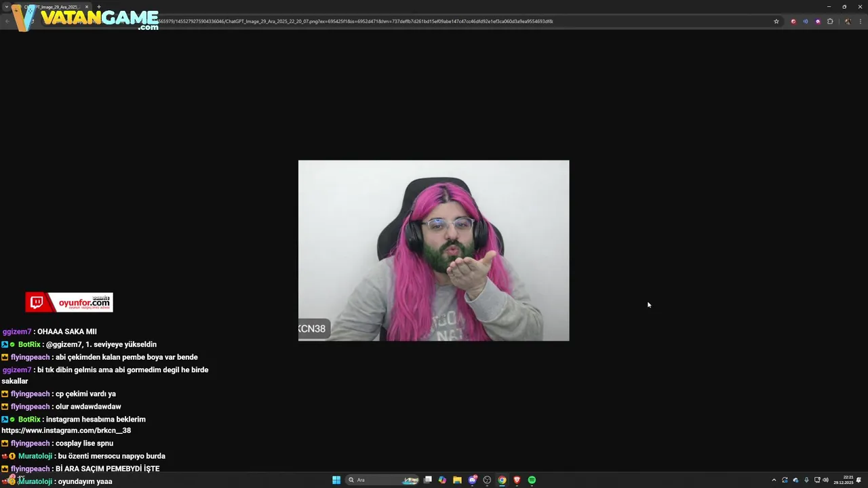Click 'instagram hesabıma beklerim' message
This screenshot has height=488, width=868.
[96, 420]
